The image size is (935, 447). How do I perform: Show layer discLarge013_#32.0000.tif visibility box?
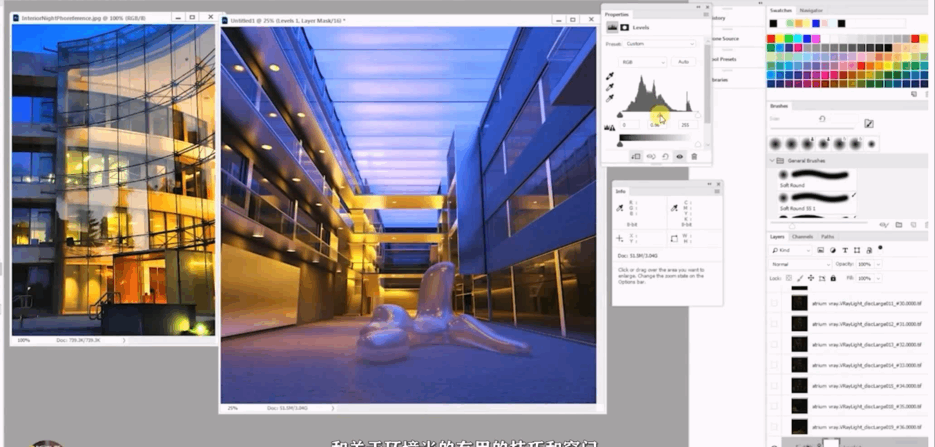[x=774, y=344]
